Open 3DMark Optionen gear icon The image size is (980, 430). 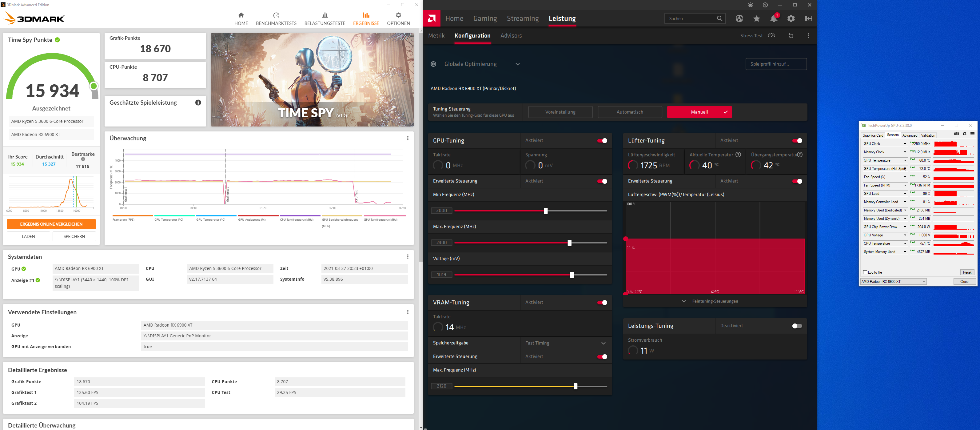coord(398,15)
